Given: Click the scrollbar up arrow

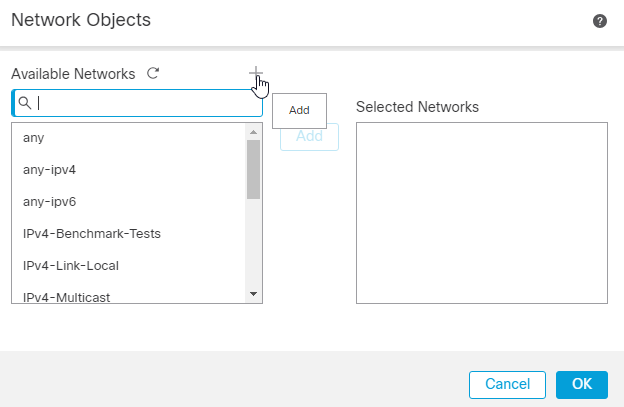Looking at the screenshot, I should (253, 131).
